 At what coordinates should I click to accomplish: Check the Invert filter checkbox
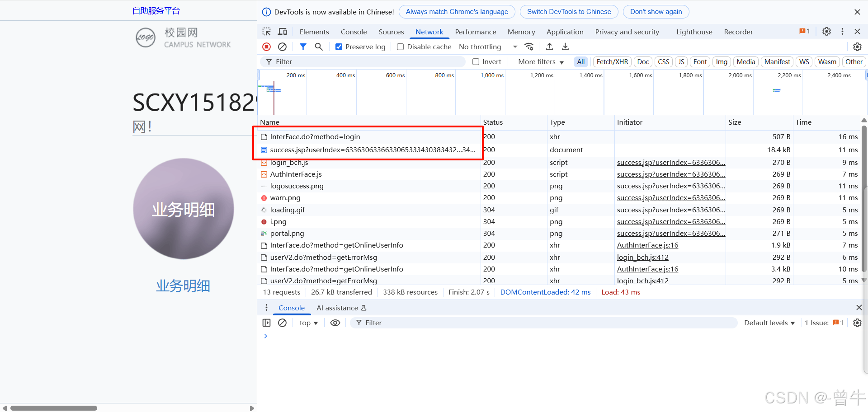pyautogui.click(x=476, y=61)
